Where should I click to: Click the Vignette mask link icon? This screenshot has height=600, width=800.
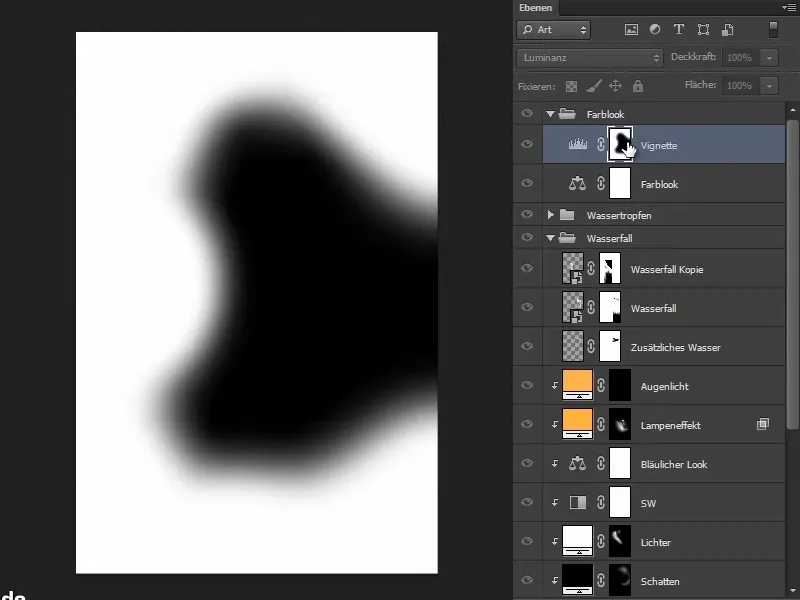[601, 145]
